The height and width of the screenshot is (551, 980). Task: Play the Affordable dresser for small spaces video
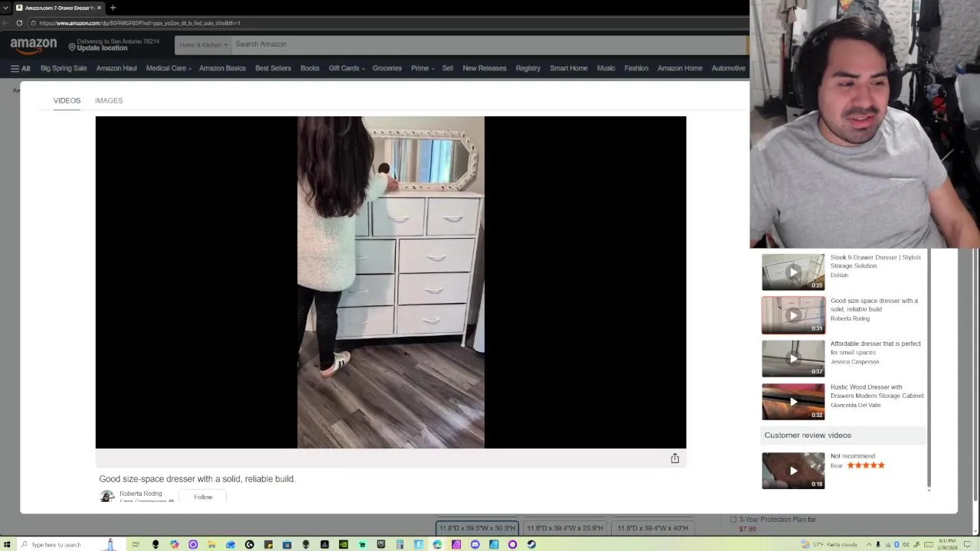coord(793,358)
